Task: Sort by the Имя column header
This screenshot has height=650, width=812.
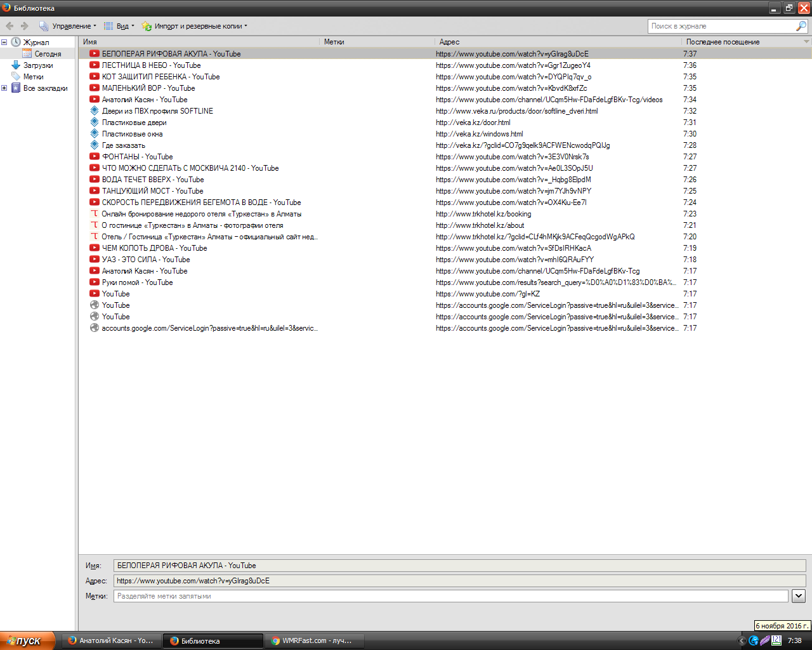Action: pyautogui.click(x=199, y=42)
